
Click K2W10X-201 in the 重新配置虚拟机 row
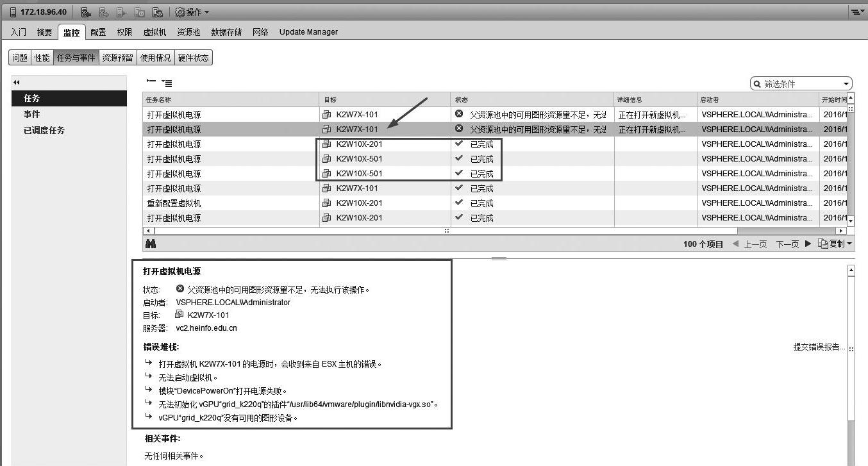[x=359, y=203]
